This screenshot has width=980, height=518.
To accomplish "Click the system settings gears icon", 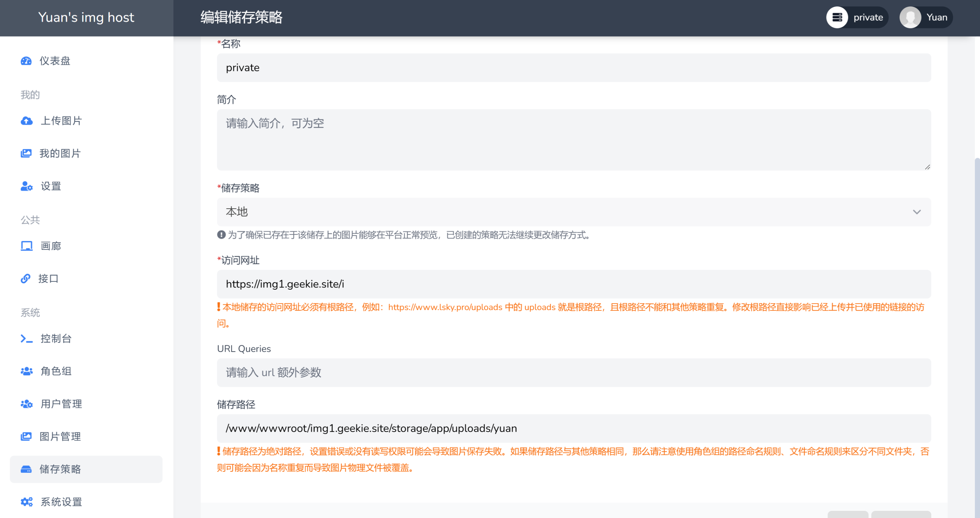I will tap(26, 502).
